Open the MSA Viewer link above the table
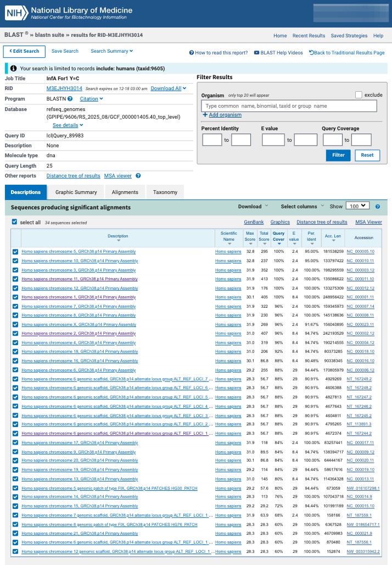 coord(368,222)
